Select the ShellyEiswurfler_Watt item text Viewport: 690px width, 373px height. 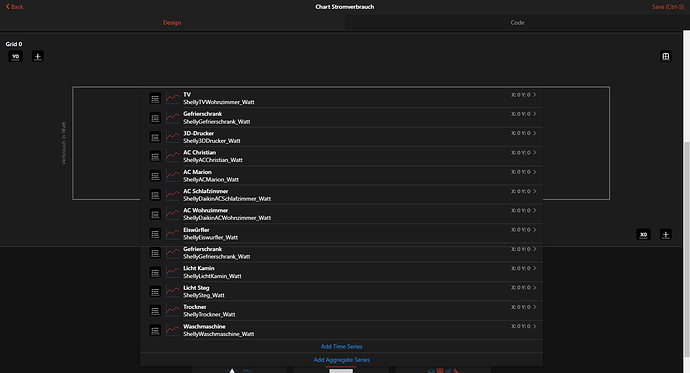click(x=210, y=238)
